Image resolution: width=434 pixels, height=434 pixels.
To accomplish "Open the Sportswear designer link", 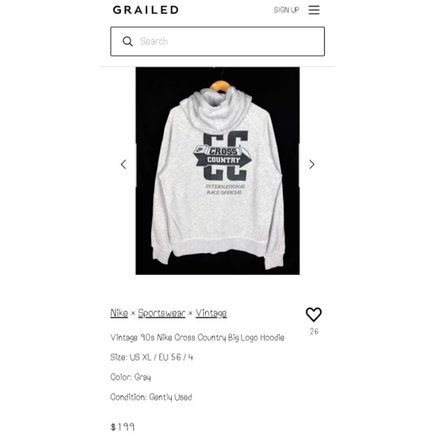I will point(162,313).
